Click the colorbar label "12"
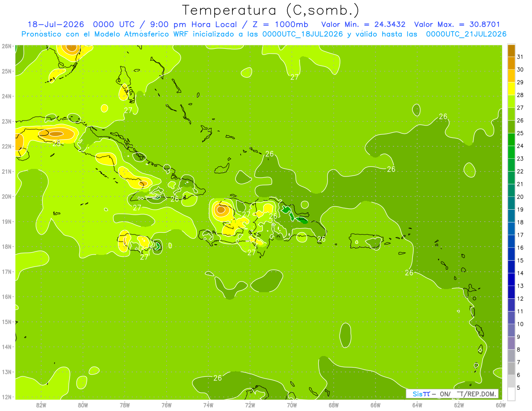The image size is (532, 411). click(x=520, y=298)
